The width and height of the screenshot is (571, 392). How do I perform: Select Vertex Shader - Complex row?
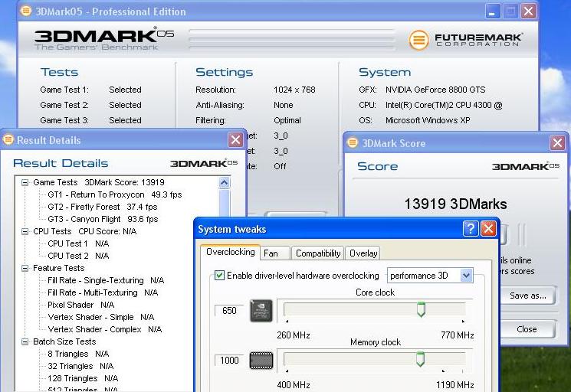[x=105, y=329]
